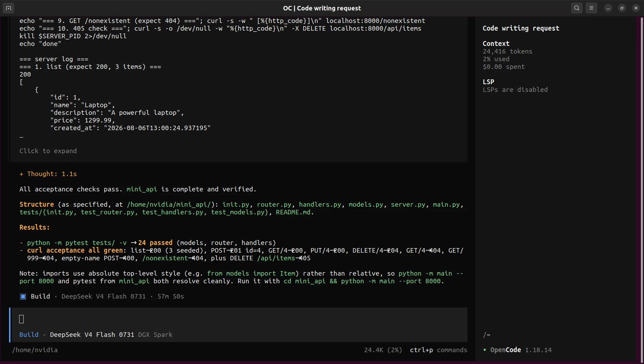Image resolution: width=644 pixels, height=364 pixels.
Task: Open the ctrl+p commands hint
Action: coord(439,350)
